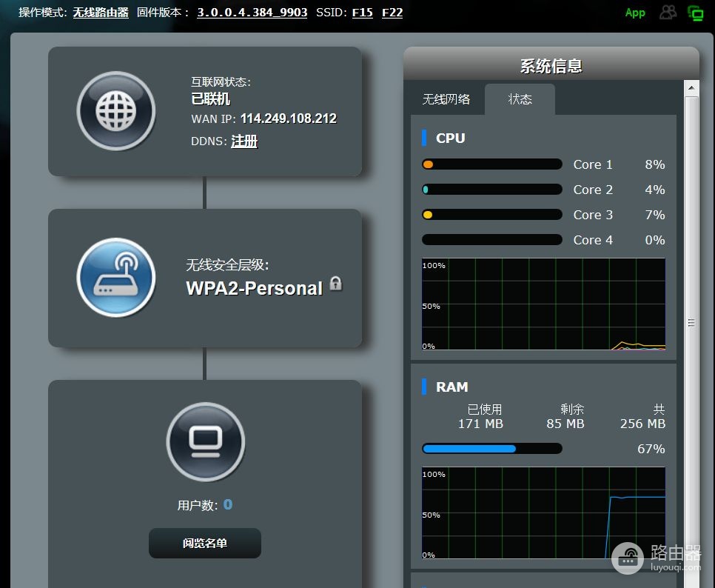Click the CPU section heading

[450, 138]
